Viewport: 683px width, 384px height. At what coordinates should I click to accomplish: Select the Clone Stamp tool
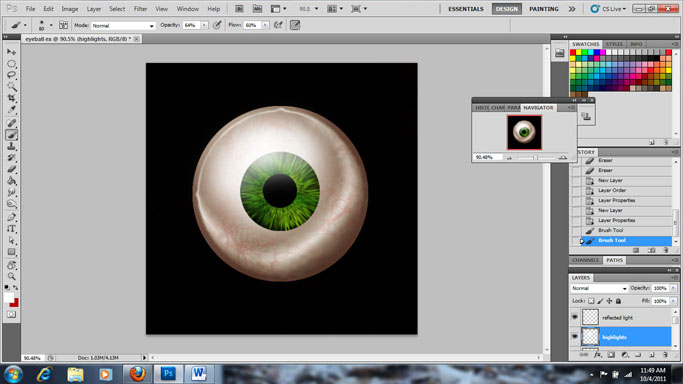pyautogui.click(x=11, y=146)
